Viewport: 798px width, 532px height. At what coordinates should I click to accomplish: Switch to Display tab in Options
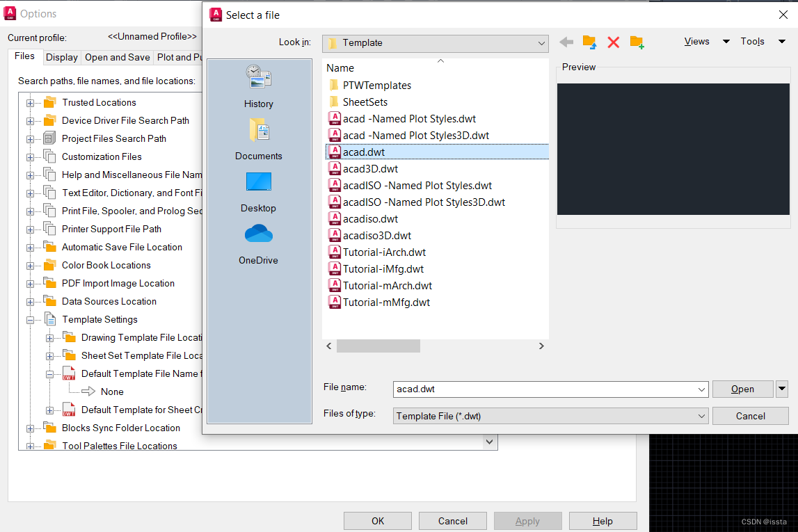click(x=62, y=58)
